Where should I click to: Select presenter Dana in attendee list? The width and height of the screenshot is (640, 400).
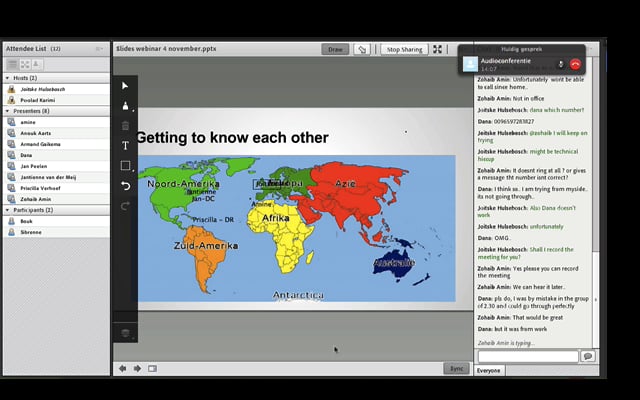click(x=56, y=155)
